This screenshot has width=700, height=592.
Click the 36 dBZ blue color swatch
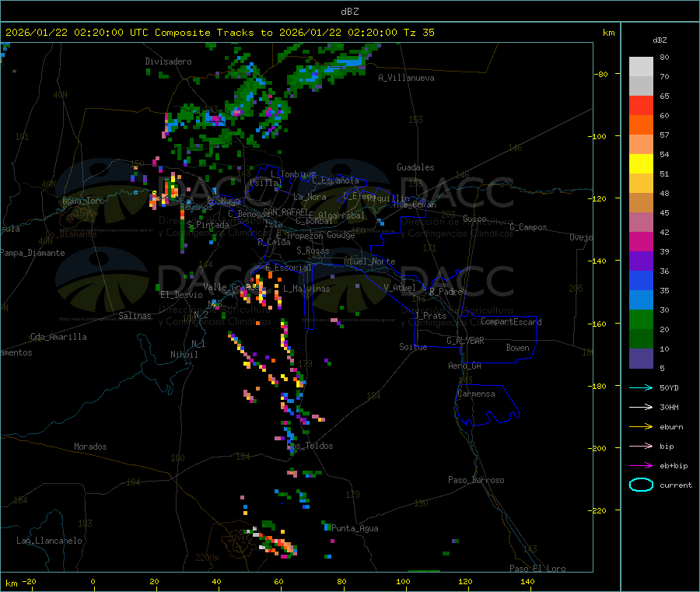coord(641,280)
